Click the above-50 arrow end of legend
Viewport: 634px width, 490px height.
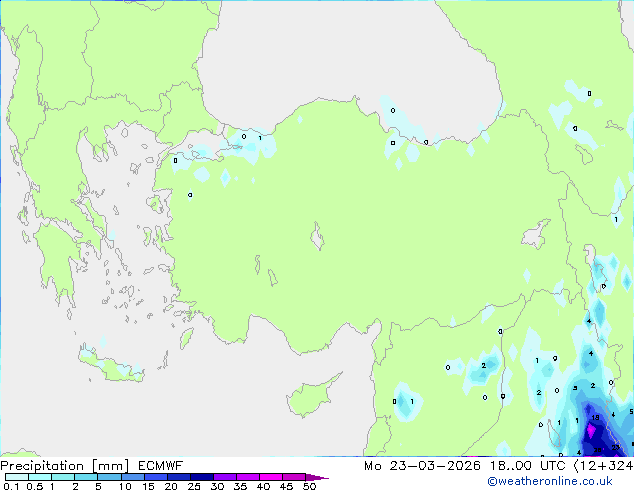tap(316, 477)
